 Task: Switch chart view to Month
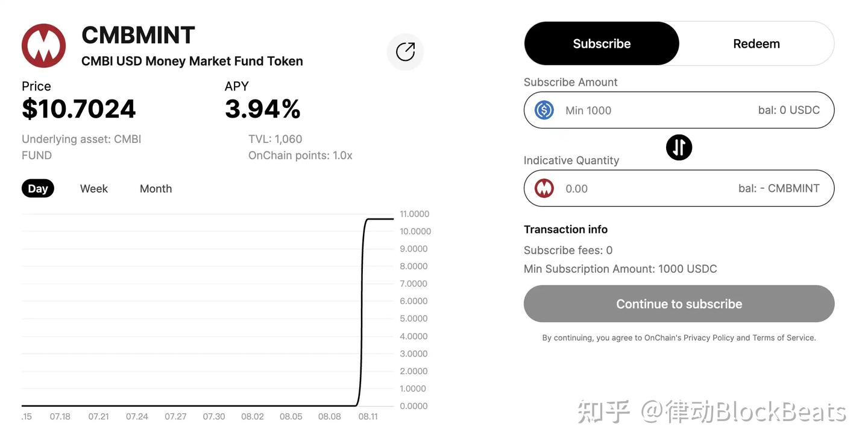(x=156, y=188)
